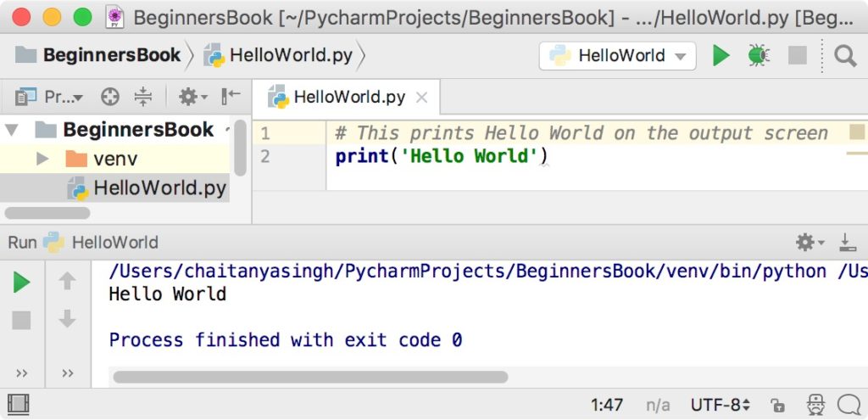Rerun HelloWorld from the Run panel
This screenshot has width=868, height=420.
click(x=21, y=283)
